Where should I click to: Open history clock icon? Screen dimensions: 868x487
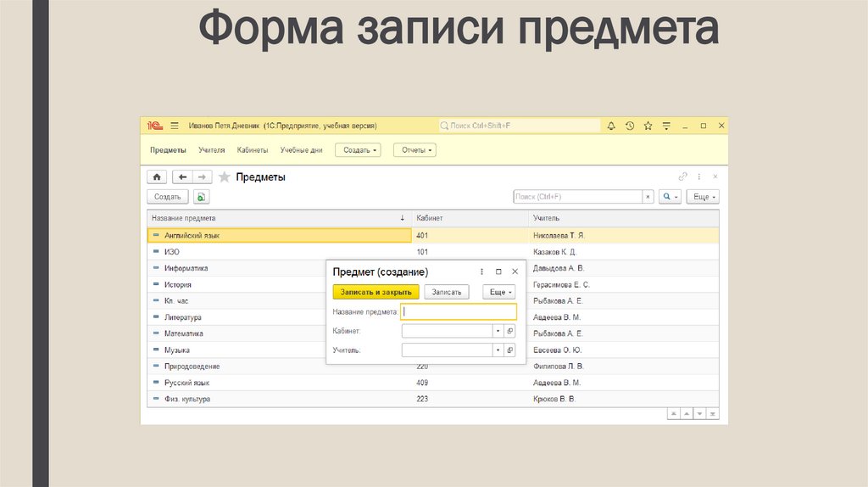coord(630,126)
